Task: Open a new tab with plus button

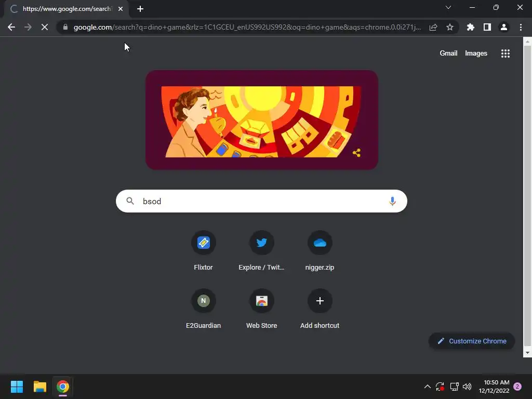Action: (140, 9)
